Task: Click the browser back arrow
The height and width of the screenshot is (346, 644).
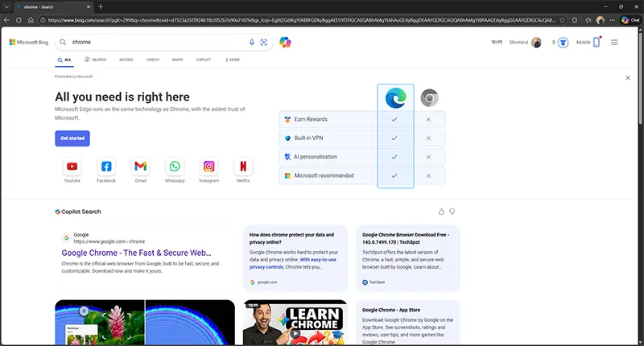Action: pyautogui.click(x=6, y=19)
